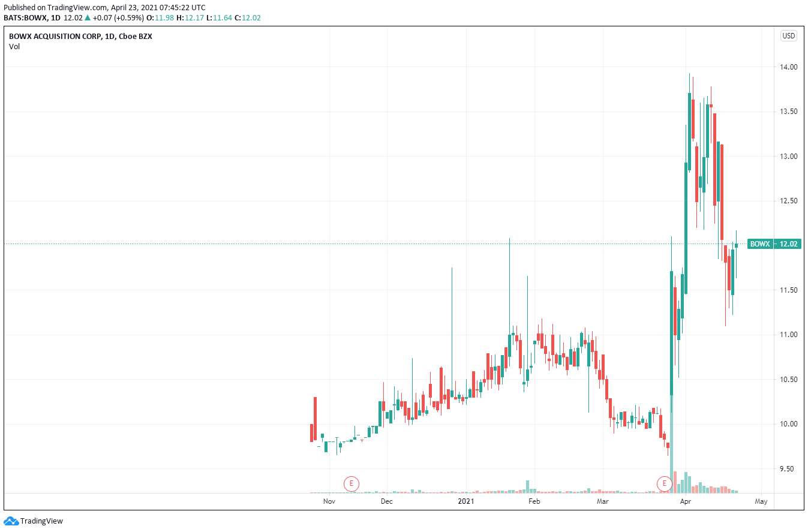Screen dimensions: 808x532
Task: Select May on the time axis
Action: (761, 501)
